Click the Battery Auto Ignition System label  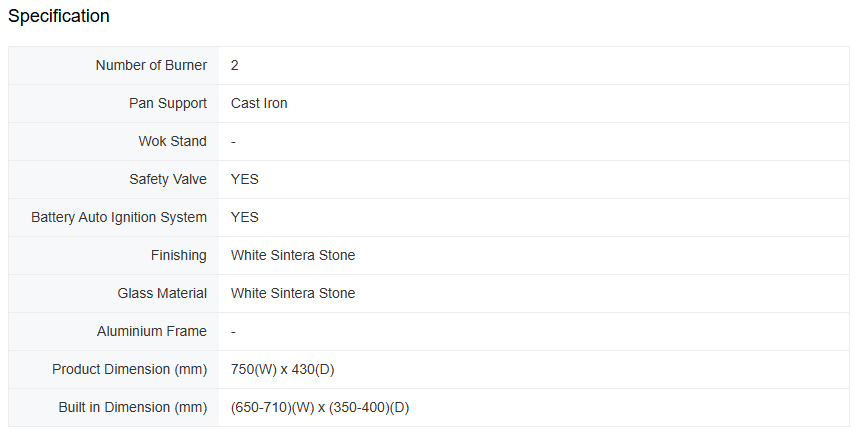point(119,217)
